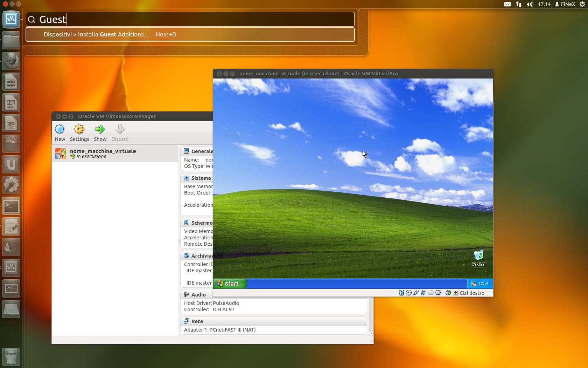Image resolution: width=588 pixels, height=368 pixels.
Task: Open the Terminal from the launcher
Action: tap(11, 206)
